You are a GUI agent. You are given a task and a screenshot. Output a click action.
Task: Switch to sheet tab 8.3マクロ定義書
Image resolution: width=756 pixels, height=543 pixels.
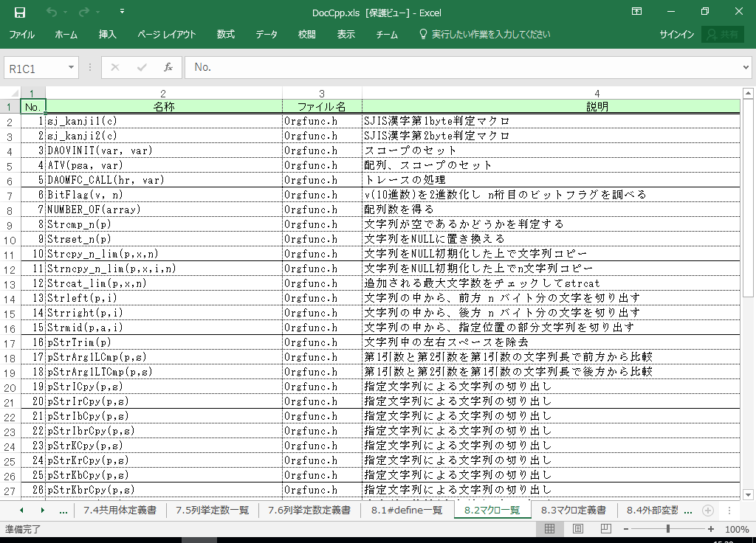point(573,510)
